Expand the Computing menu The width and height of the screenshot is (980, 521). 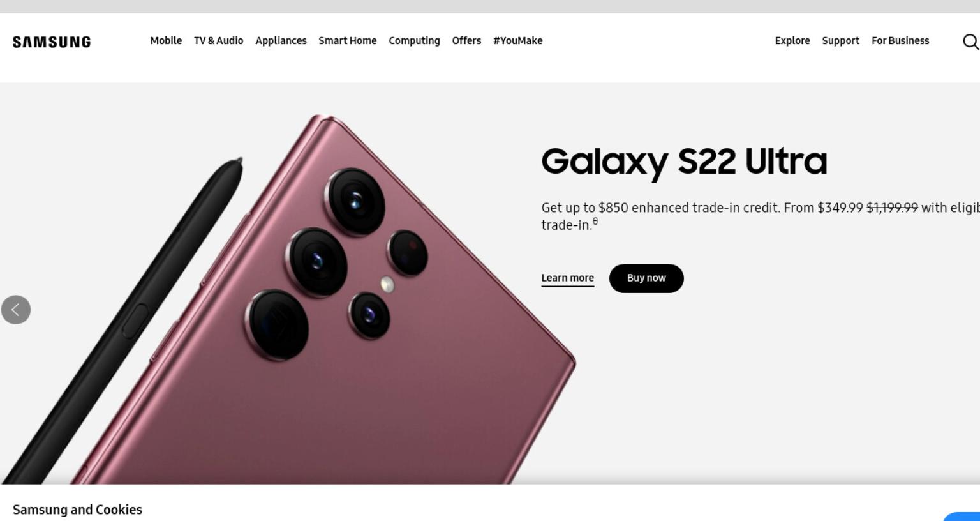pos(414,41)
